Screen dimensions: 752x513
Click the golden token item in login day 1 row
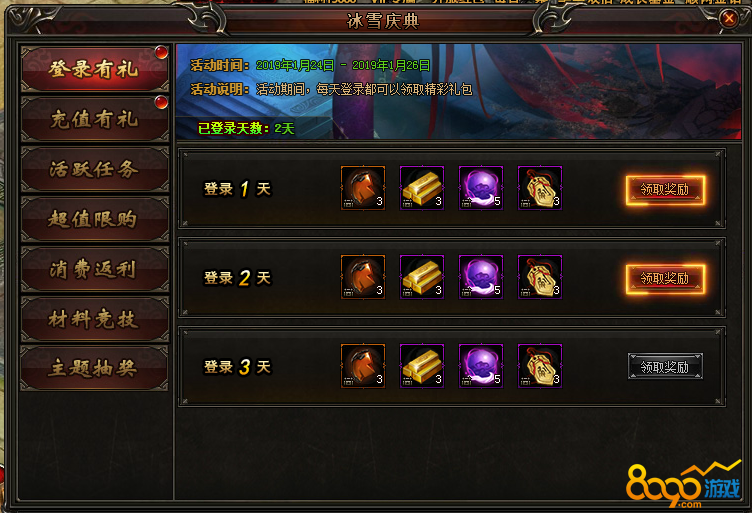(x=540, y=188)
